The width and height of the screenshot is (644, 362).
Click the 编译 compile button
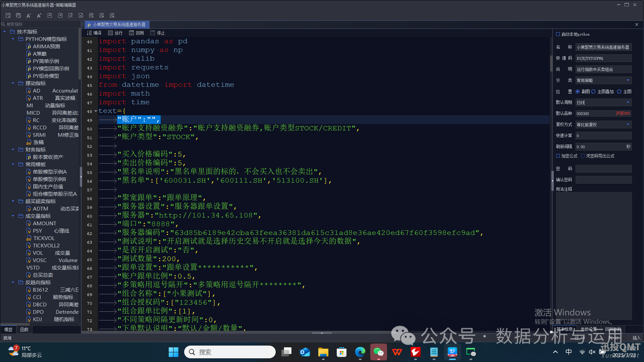coord(94,33)
